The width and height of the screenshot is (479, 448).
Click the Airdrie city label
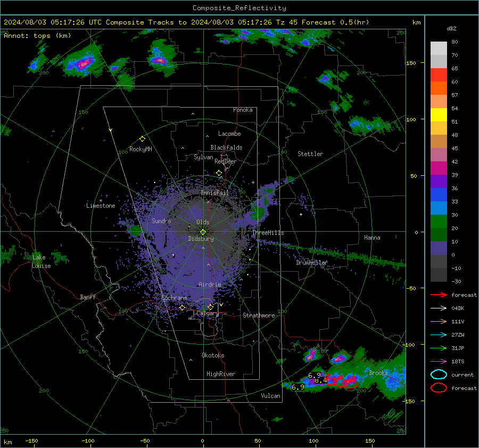[x=210, y=284]
